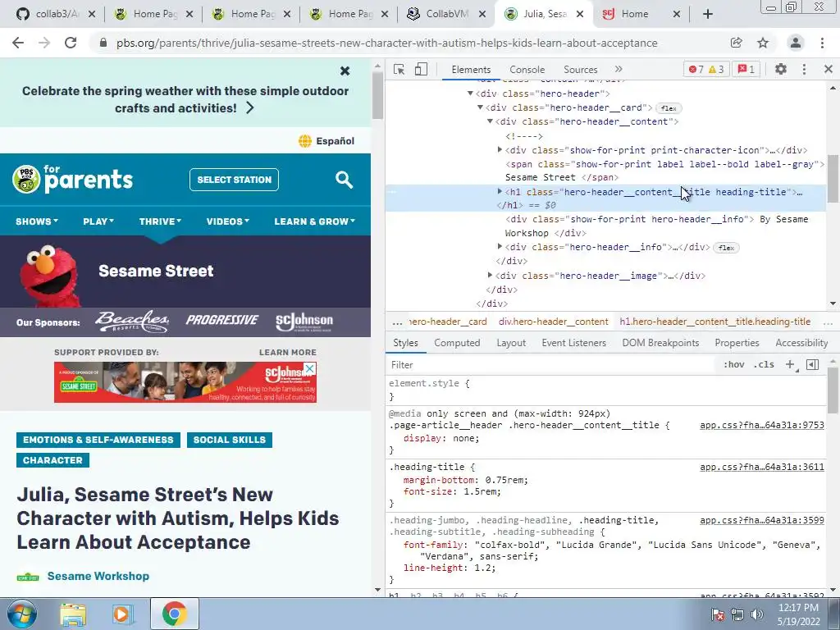The height and width of the screenshot is (630, 840).
Task: Open app.css source link at line 9753
Action: (x=762, y=426)
